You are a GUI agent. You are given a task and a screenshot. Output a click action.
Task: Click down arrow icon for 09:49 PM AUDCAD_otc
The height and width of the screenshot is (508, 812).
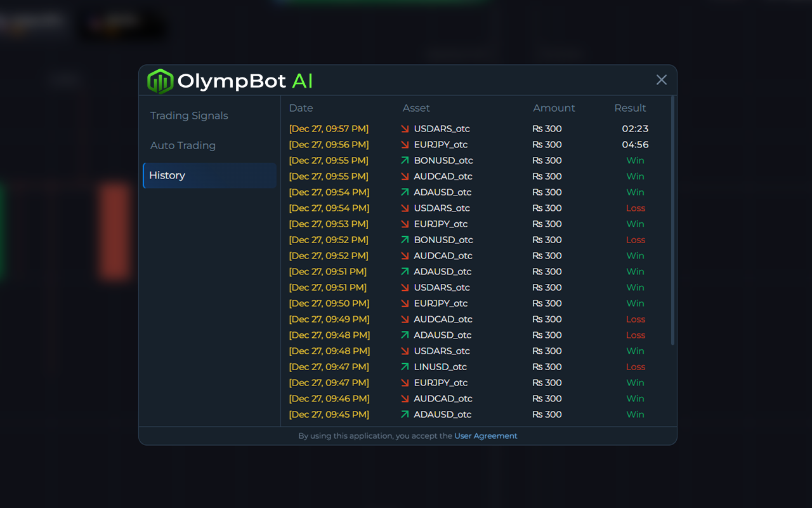click(405, 319)
